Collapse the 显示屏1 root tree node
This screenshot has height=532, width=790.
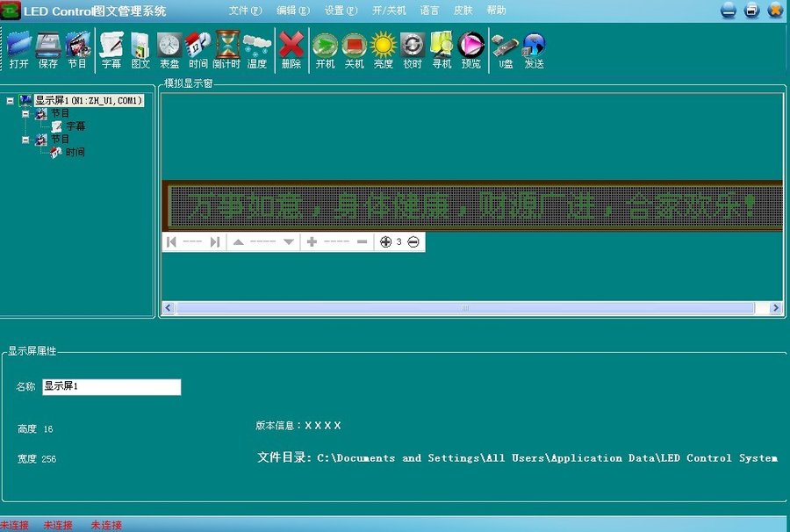10,101
